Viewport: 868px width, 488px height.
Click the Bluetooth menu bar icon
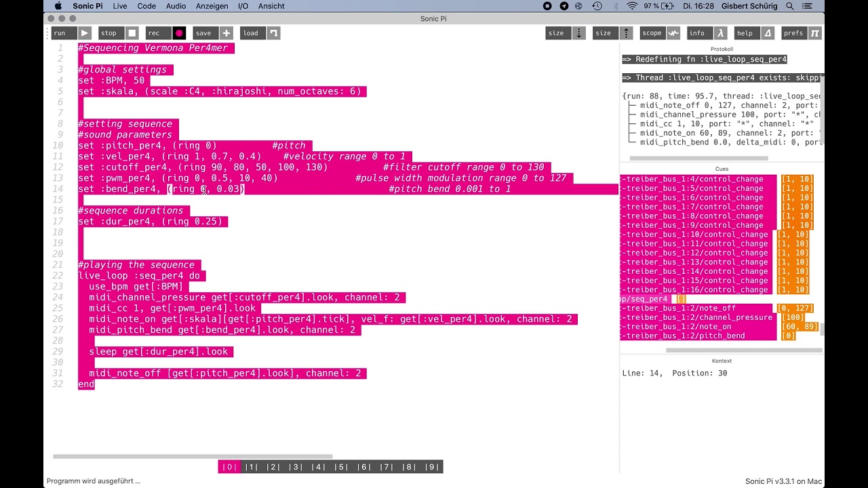point(616,6)
